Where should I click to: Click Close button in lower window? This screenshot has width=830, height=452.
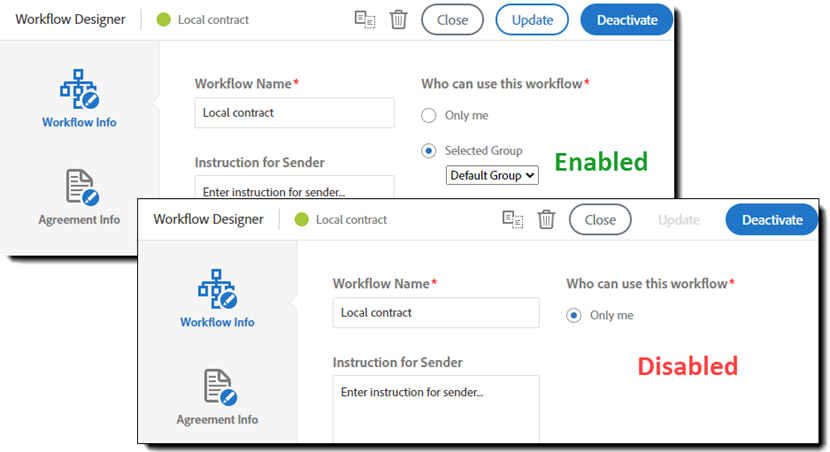coord(600,219)
